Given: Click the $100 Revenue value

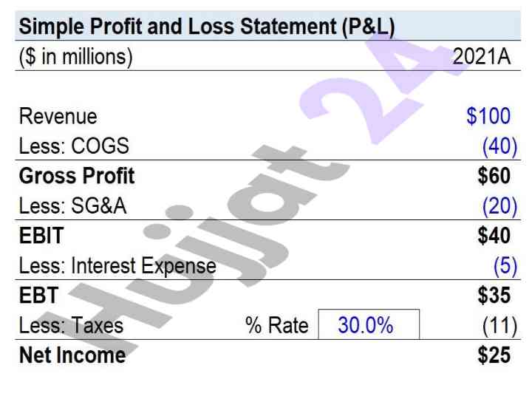Looking at the screenshot, I should pos(488,116).
